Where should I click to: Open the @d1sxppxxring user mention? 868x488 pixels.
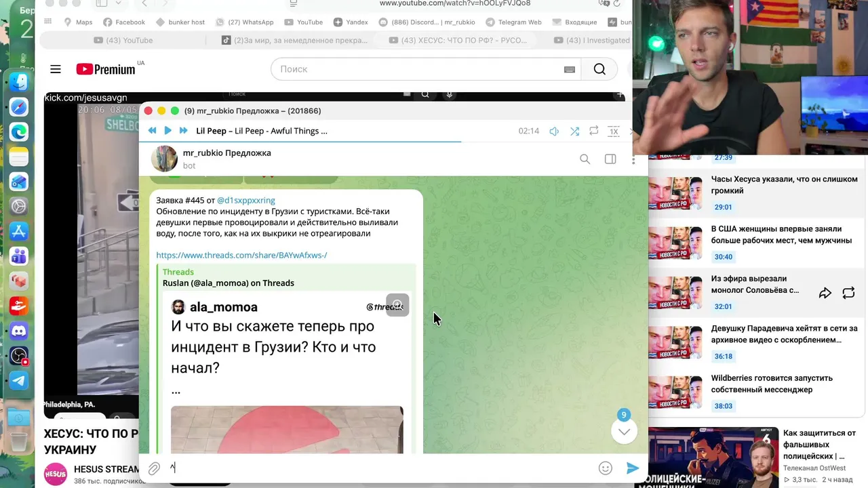[246, 200]
